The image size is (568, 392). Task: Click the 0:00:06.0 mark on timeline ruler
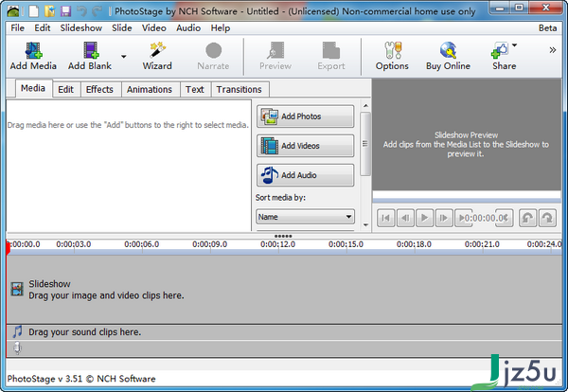(142, 244)
